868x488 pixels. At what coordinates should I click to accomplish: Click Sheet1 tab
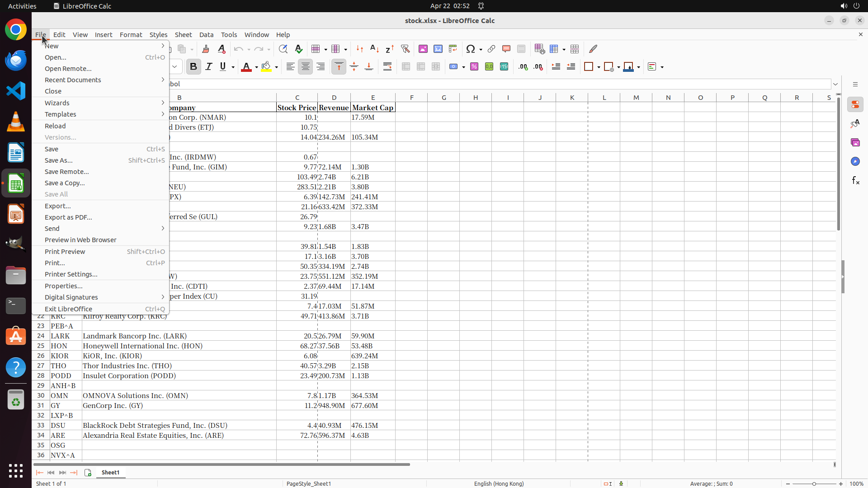point(110,472)
